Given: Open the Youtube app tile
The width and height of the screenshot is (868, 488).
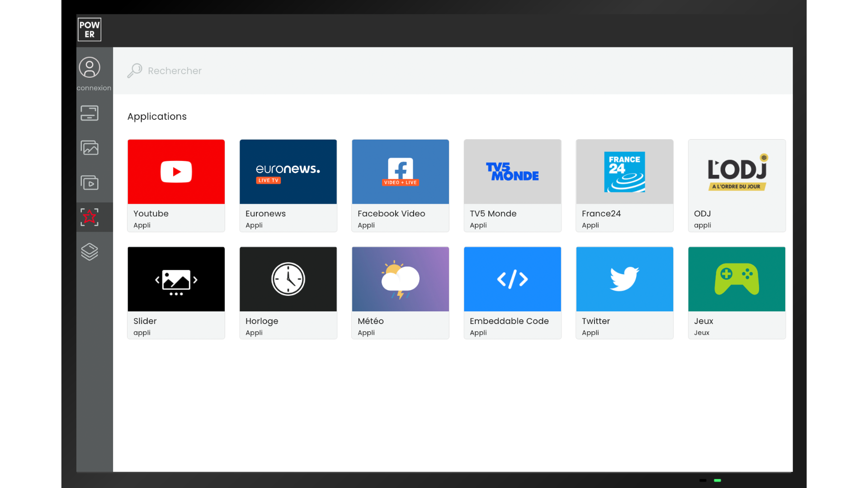Looking at the screenshot, I should pyautogui.click(x=176, y=185).
